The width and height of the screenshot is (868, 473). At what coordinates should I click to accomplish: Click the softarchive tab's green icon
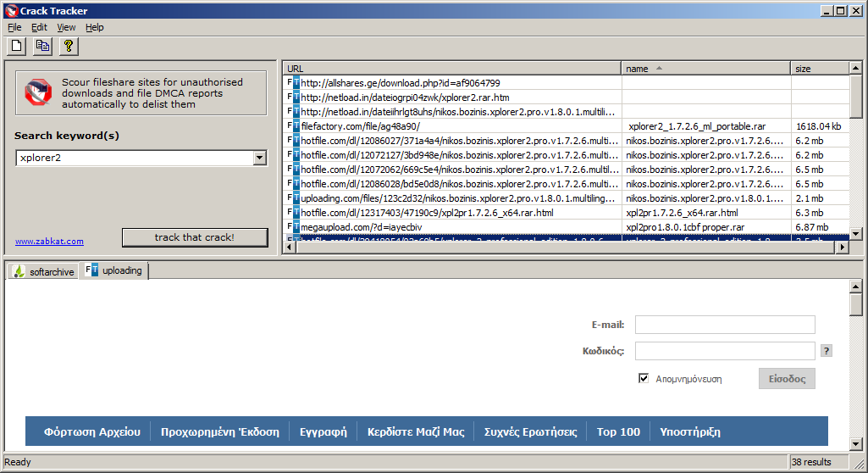click(19, 271)
